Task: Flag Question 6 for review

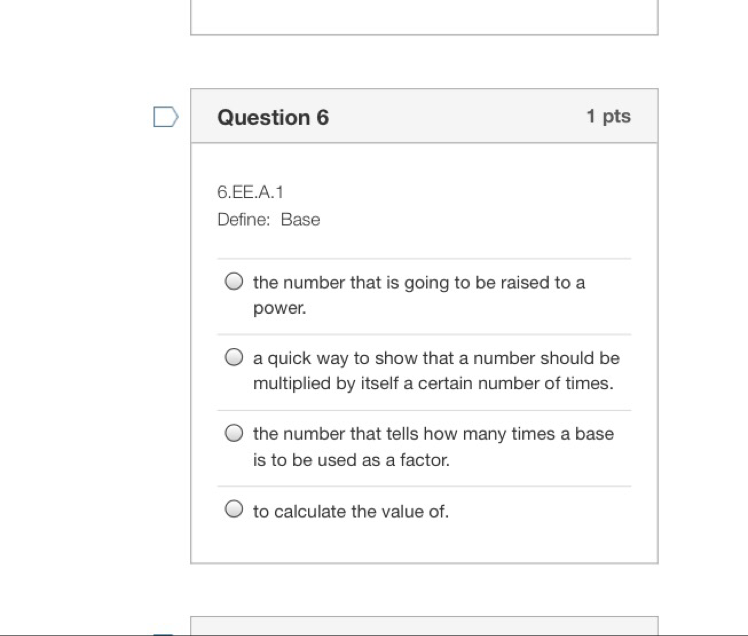Action: (x=166, y=117)
